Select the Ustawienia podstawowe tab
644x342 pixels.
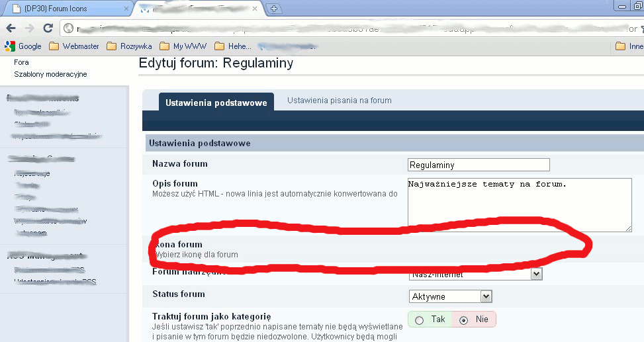[216, 103]
